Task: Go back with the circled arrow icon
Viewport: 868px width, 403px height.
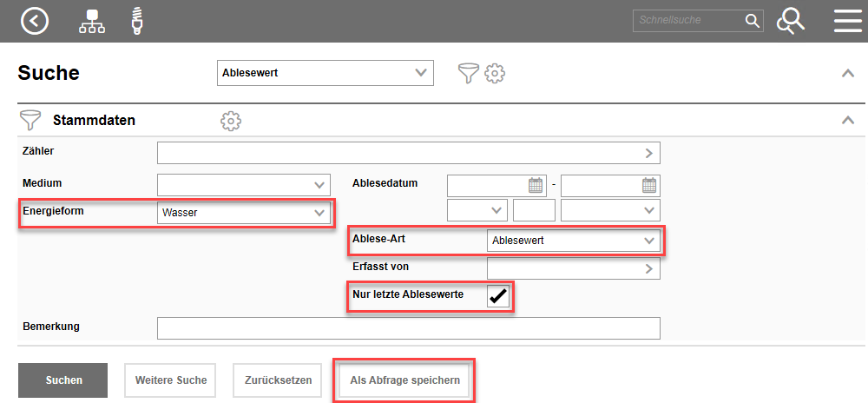Action: 35,21
